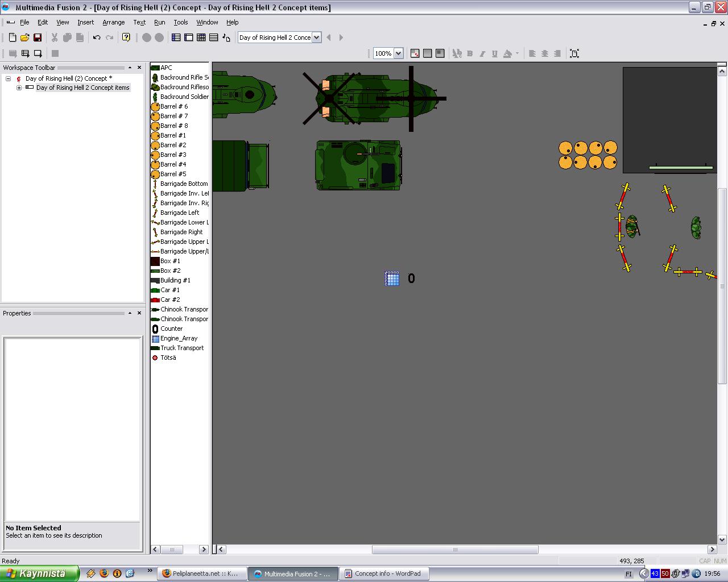Toggle the Snap to Grid button
The width and height of the screenshot is (728, 582).
(x=440, y=53)
